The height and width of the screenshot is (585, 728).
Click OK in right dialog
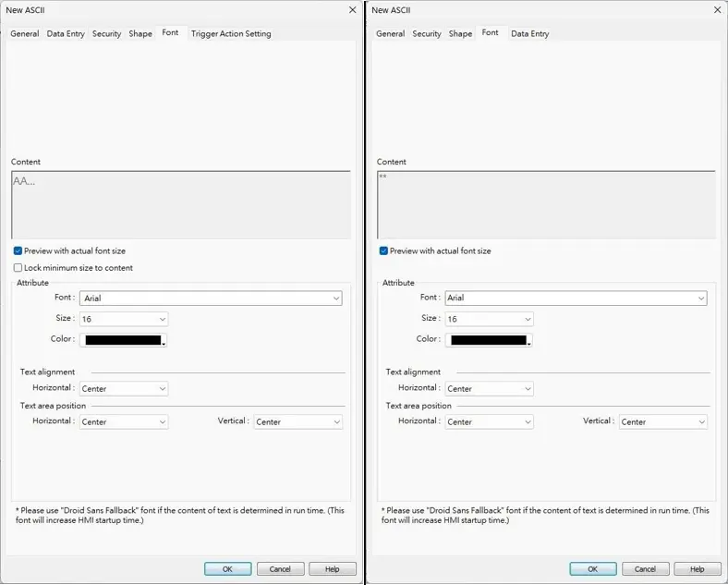click(593, 569)
